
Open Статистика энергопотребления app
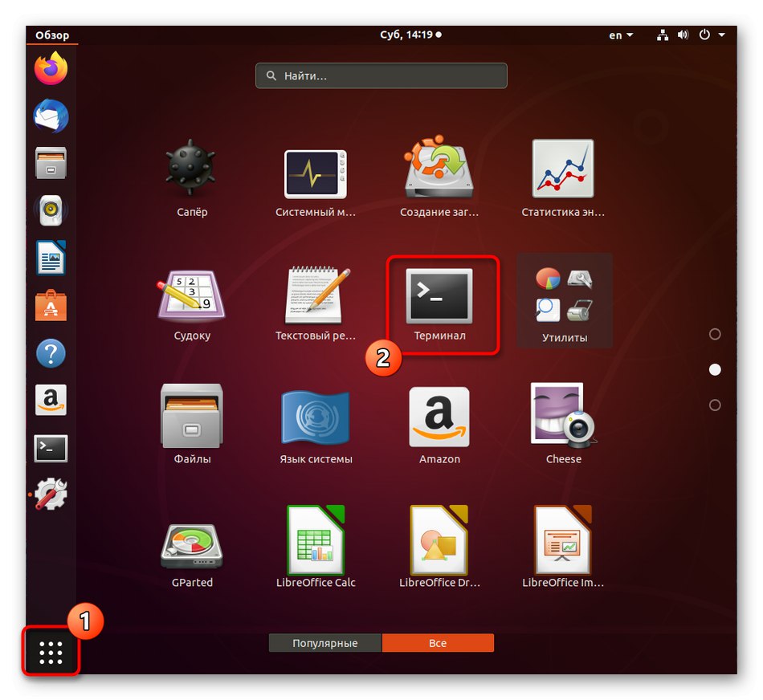[x=563, y=178]
